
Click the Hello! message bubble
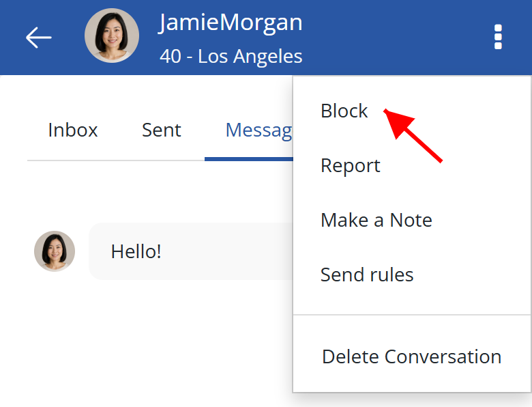(191, 251)
